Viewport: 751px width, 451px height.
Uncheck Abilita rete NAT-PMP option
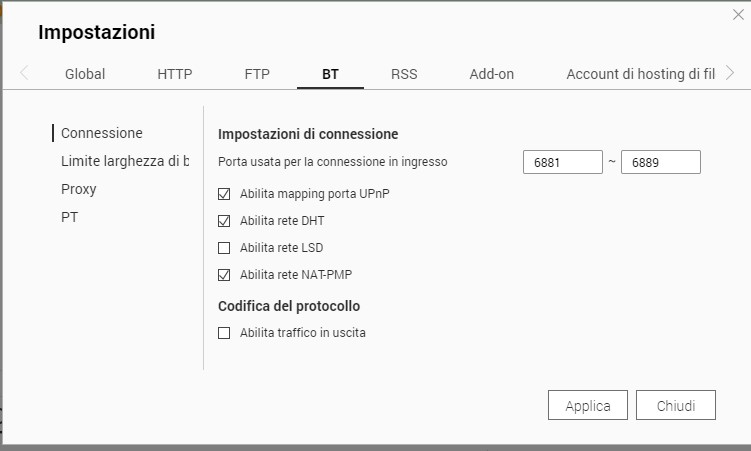[224, 275]
